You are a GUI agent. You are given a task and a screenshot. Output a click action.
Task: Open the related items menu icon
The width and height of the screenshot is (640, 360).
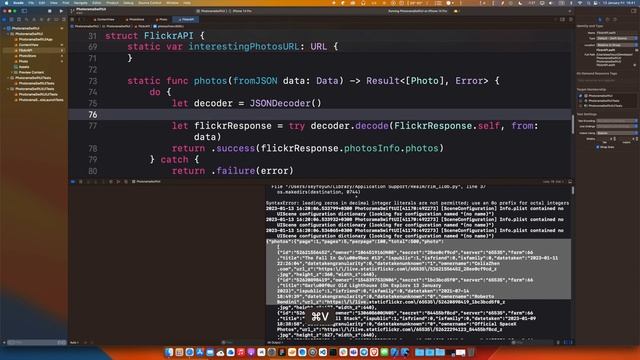pos(72,19)
